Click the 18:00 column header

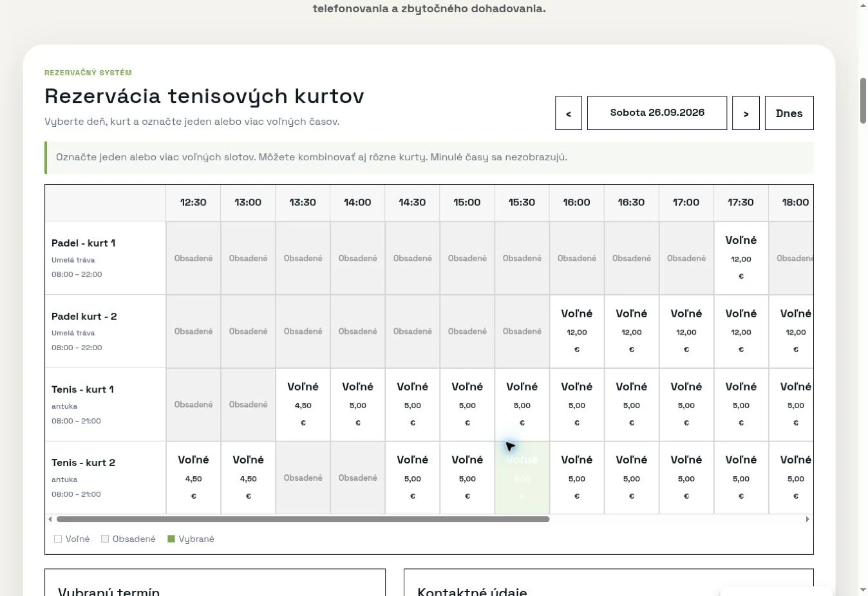(791, 203)
